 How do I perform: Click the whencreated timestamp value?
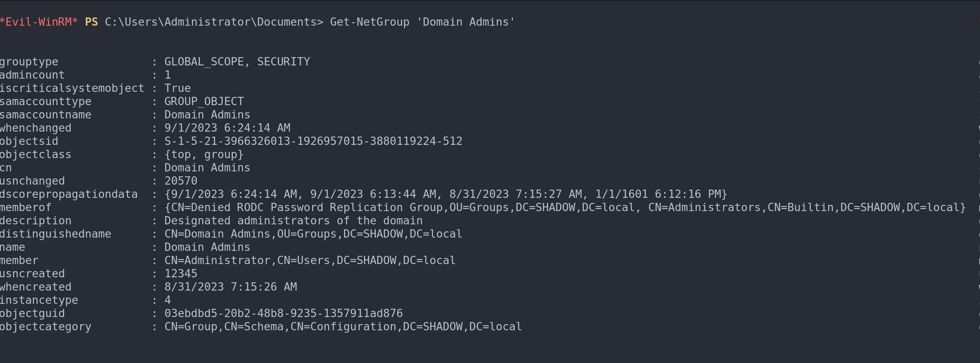(230, 287)
